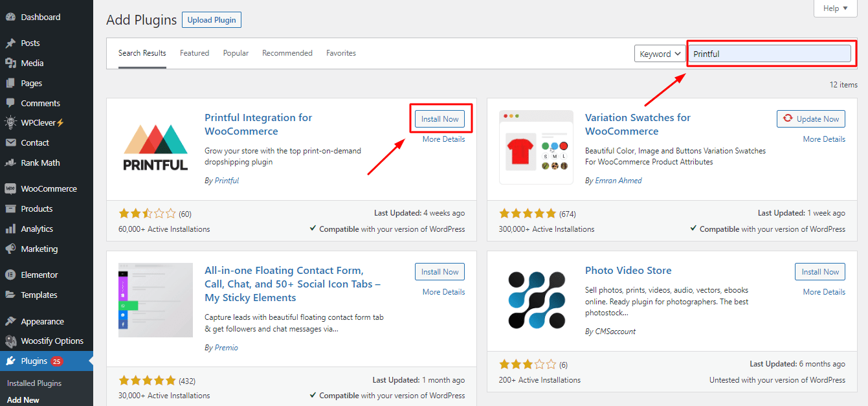Click the 300,000+ Active Installations text

tap(546, 229)
